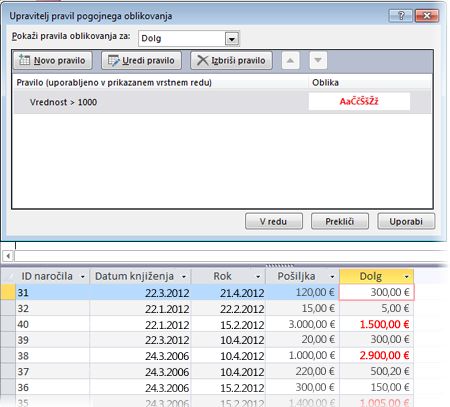The width and height of the screenshot is (450, 407).
Task: Click Pošiljka cell 1.000,00 €
Action: 302,356
